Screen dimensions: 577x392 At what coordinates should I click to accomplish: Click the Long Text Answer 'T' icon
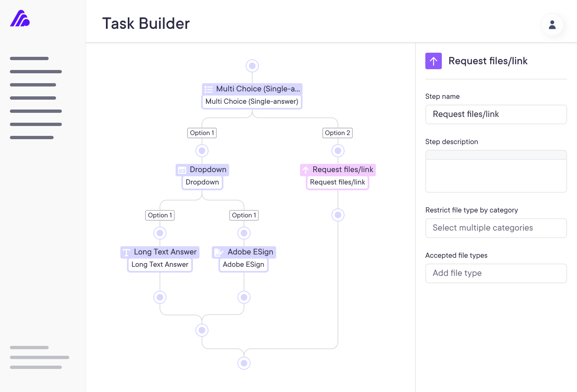(x=127, y=252)
